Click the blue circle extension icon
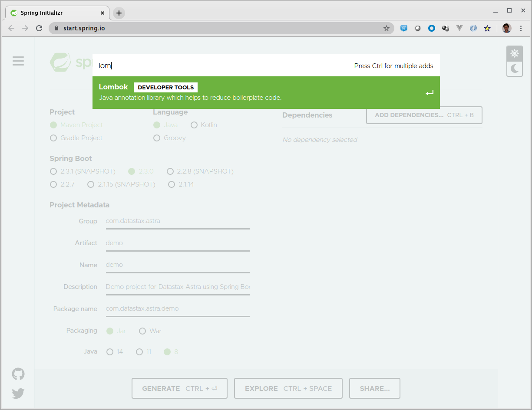This screenshot has height=410, width=532. 432,28
